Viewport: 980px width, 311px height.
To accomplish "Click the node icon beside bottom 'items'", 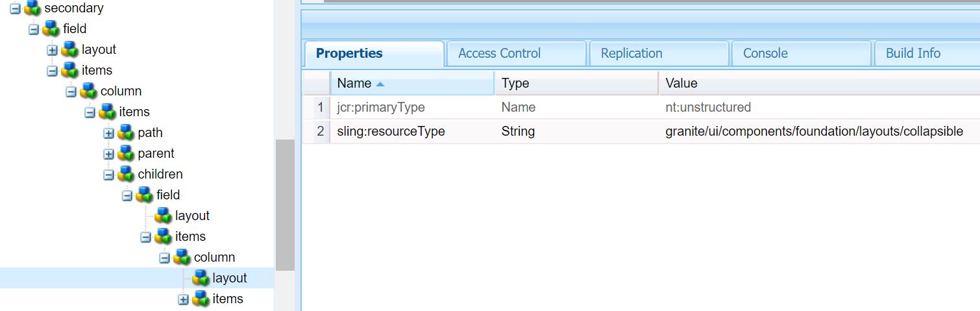I will pos(201,299).
